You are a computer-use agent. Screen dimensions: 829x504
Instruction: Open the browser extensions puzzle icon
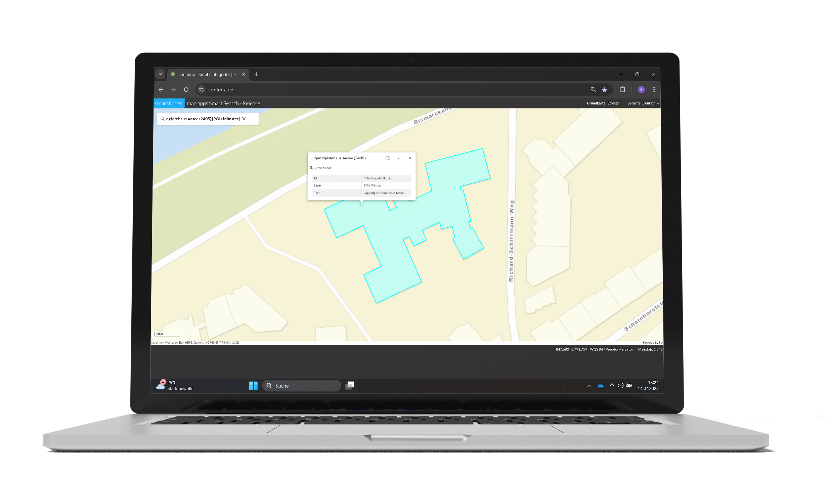click(x=622, y=89)
